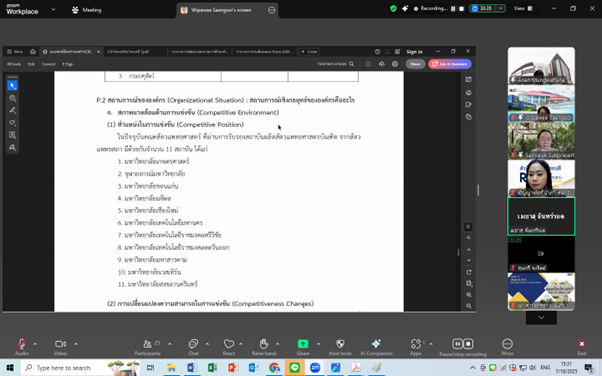Click Sign in on Acrobat
This screenshot has height=376, width=602.
414,52
